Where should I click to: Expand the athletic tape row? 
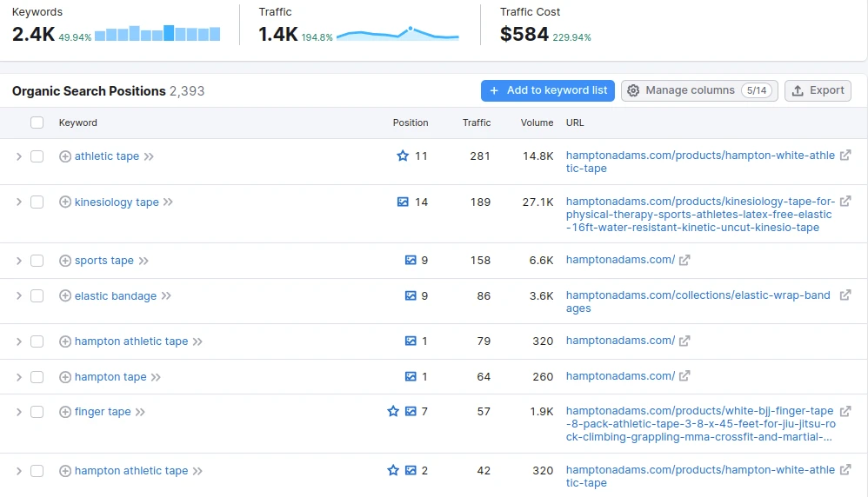point(19,157)
